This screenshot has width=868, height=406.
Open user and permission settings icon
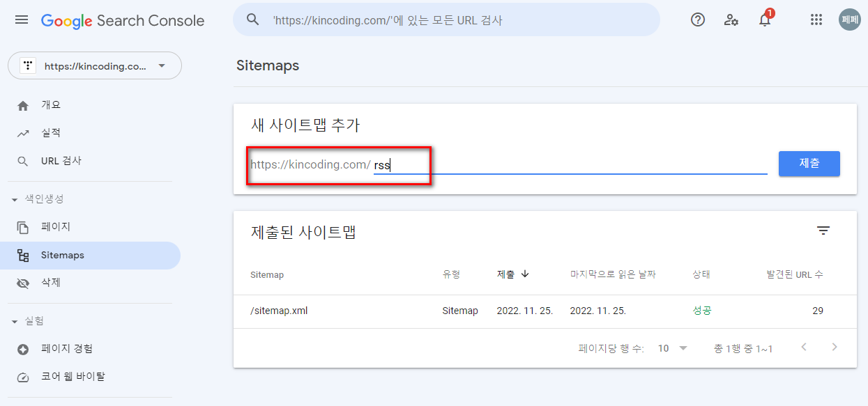pos(731,19)
